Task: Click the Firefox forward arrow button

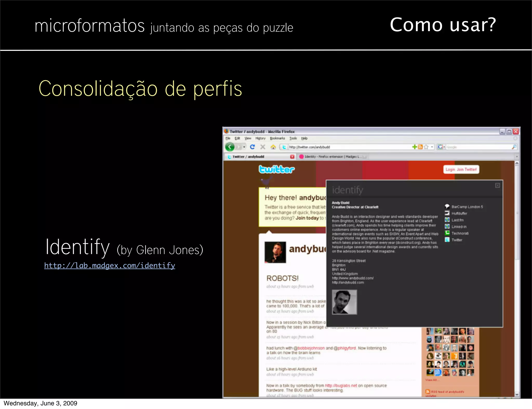Action: coord(239,147)
